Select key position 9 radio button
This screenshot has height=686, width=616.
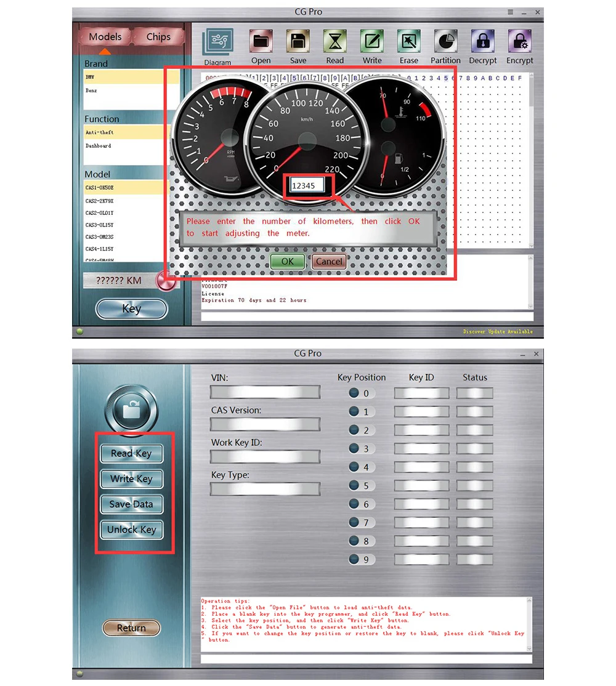(x=354, y=559)
